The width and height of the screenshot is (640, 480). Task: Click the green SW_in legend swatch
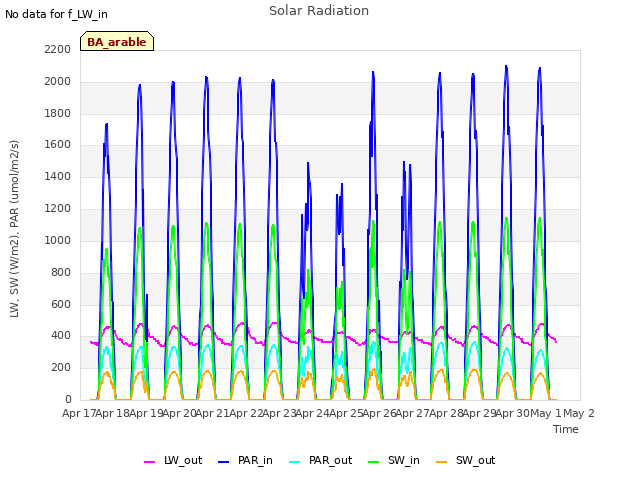[x=373, y=462]
